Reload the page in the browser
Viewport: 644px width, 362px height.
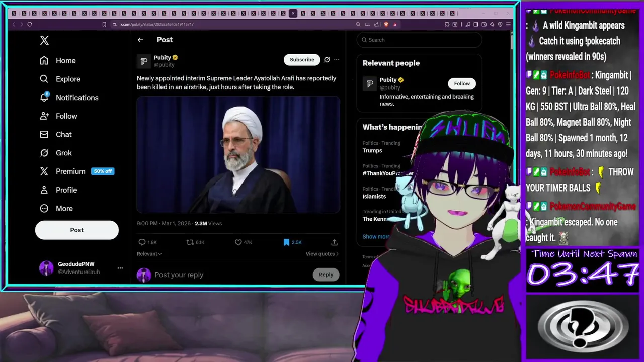(x=30, y=24)
